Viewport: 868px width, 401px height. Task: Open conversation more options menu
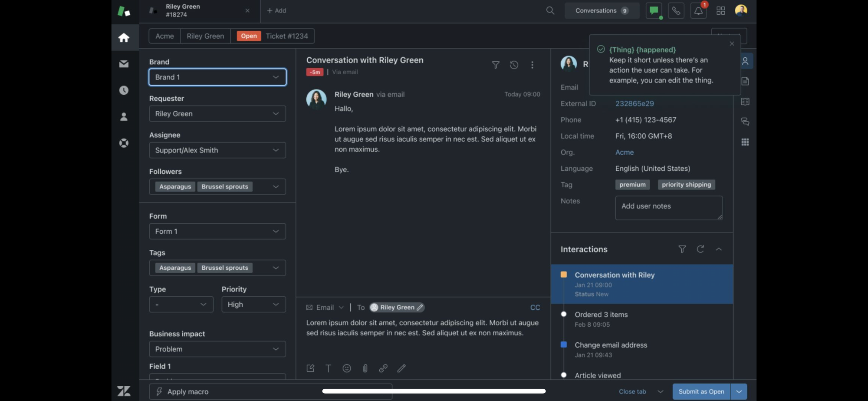[532, 65]
